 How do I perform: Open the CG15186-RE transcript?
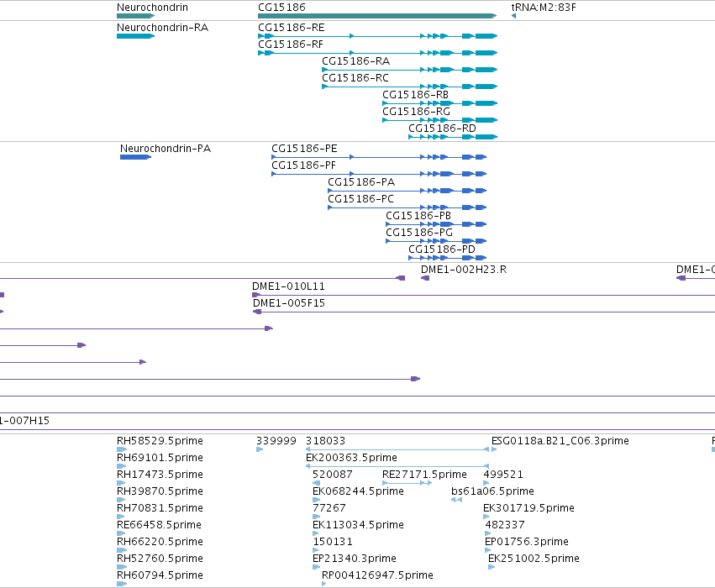292,28
